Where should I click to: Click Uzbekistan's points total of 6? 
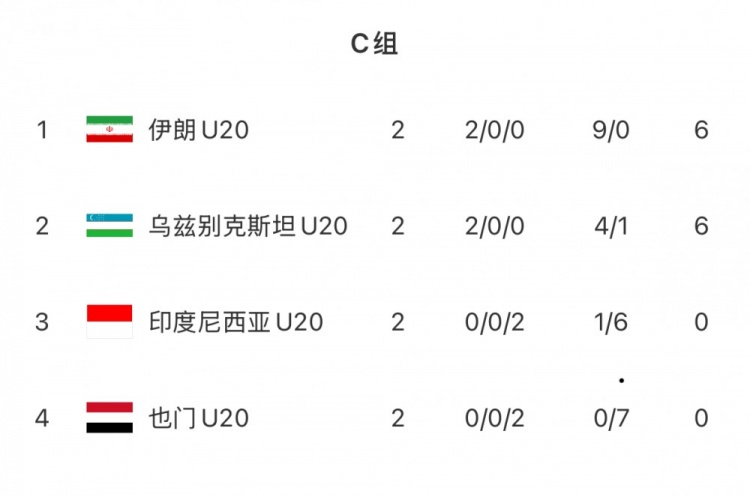(701, 226)
